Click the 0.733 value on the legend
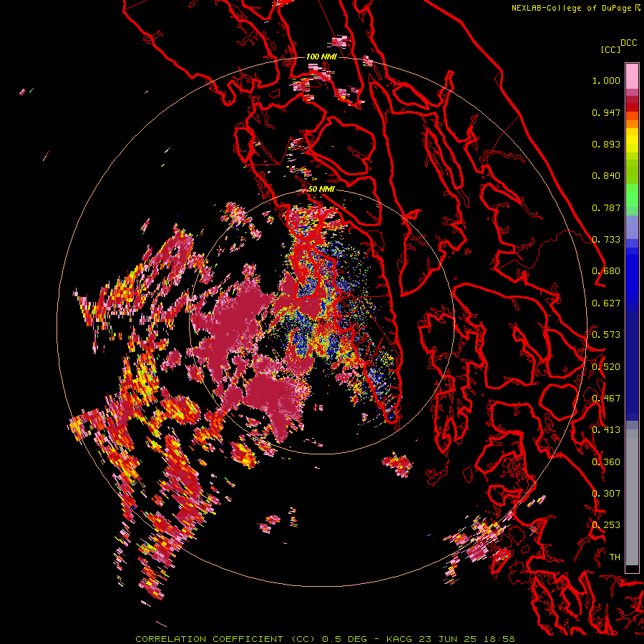 (606, 240)
